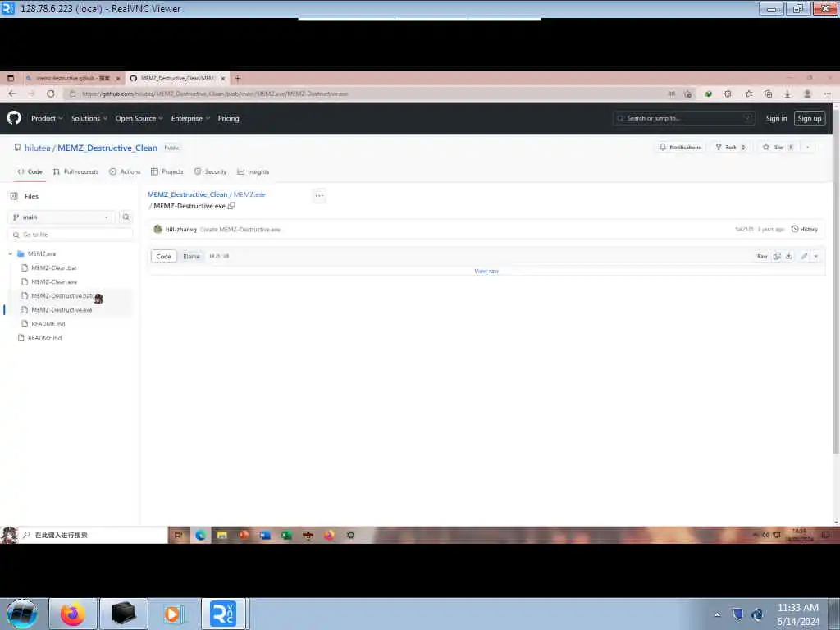
Task: Open MEMZ-Clean.exe in file tree
Action: [x=53, y=282]
